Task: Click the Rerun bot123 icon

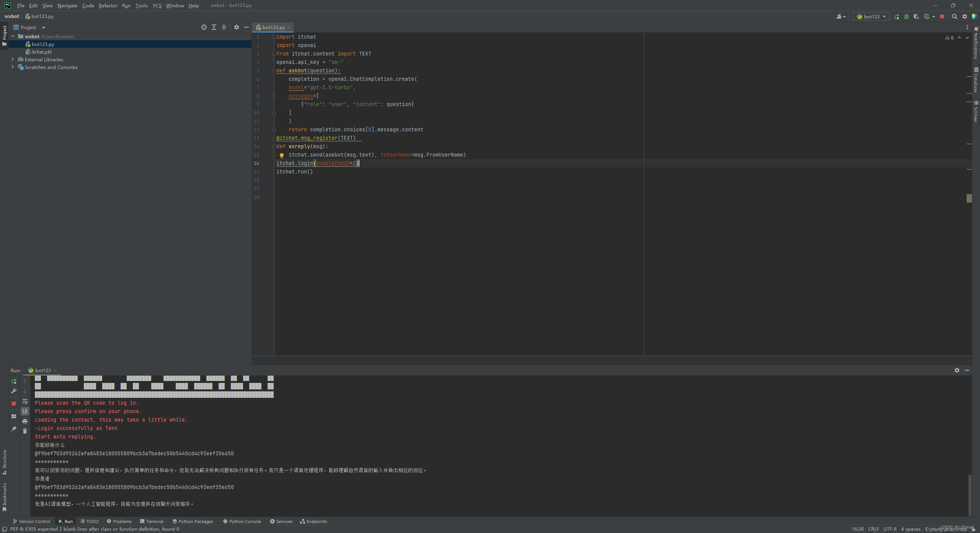Action: (x=14, y=381)
